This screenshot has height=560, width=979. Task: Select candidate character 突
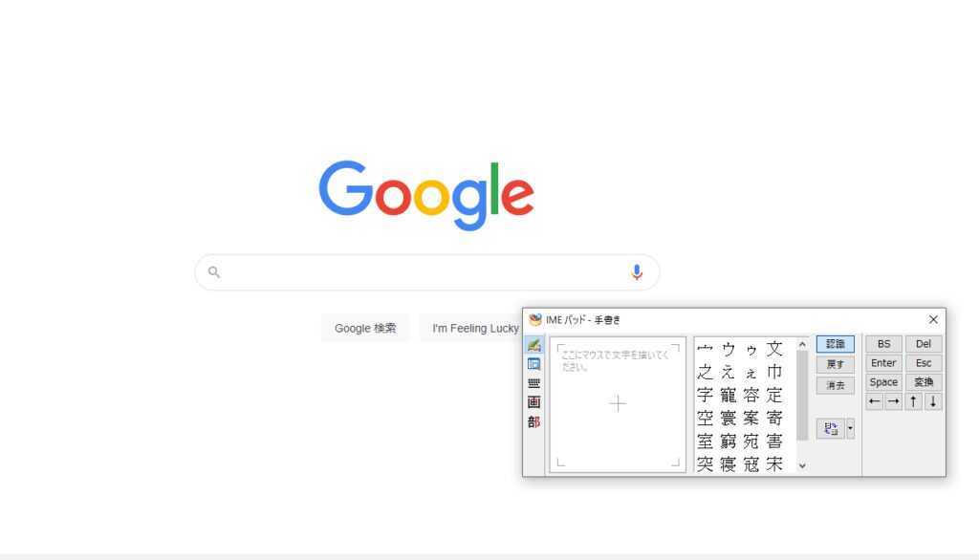point(705,463)
